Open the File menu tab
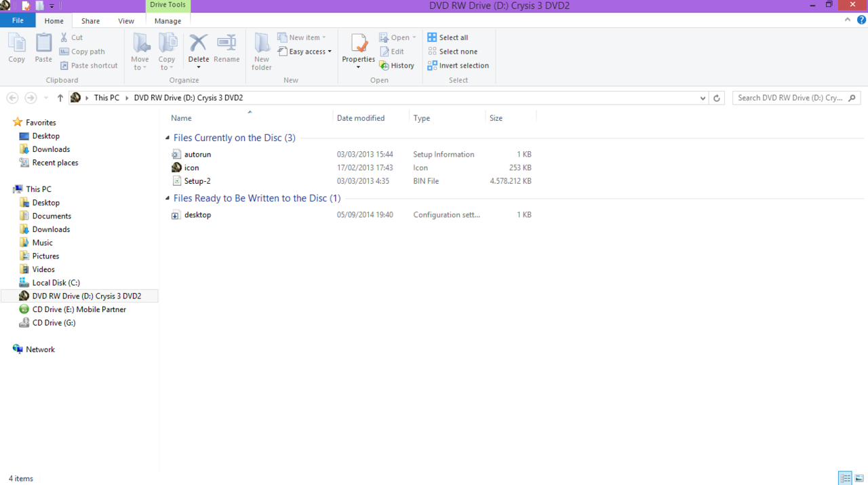Image resolution: width=868 pixels, height=485 pixels. 18,20
